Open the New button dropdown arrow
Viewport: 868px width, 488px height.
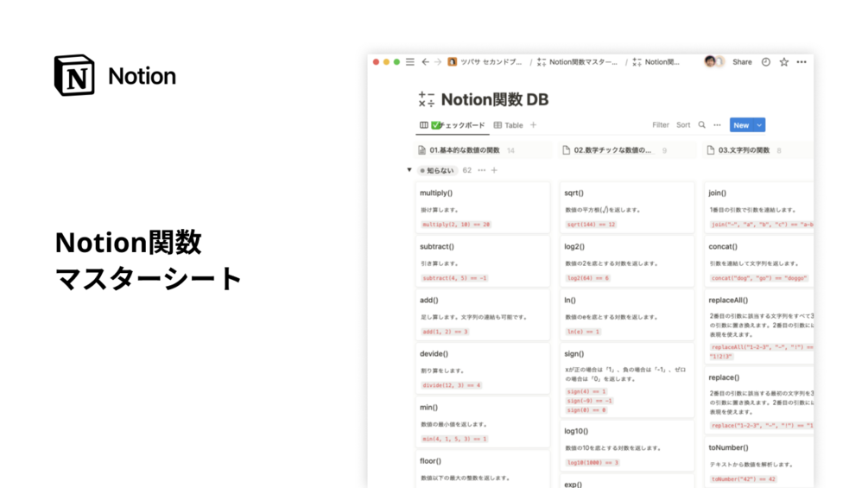[759, 125]
